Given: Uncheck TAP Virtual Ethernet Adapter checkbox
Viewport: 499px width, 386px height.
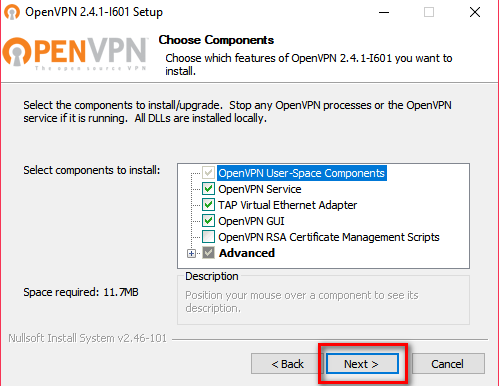Looking at the screenshot, I should 208,205.
